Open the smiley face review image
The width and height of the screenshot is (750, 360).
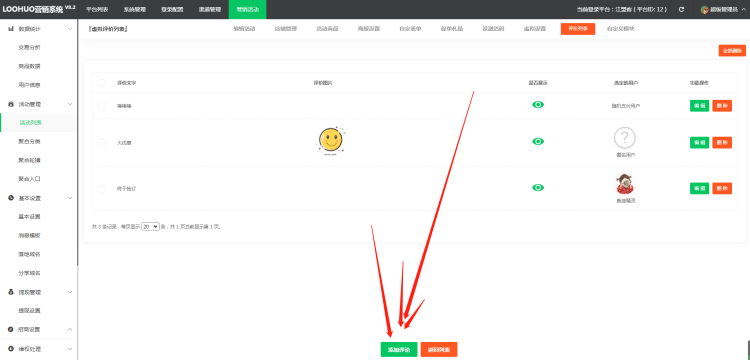[331, 141]
